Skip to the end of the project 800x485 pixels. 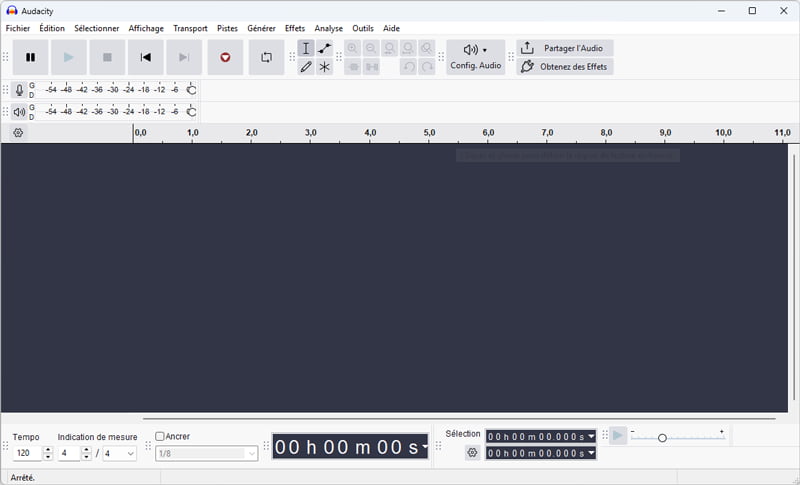point(184,57)
